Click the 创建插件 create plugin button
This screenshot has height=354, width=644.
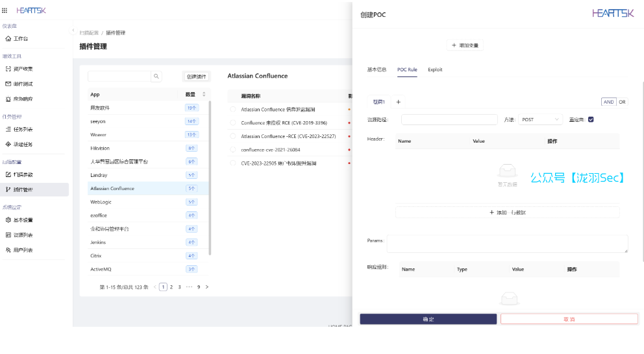pos(196,77)
